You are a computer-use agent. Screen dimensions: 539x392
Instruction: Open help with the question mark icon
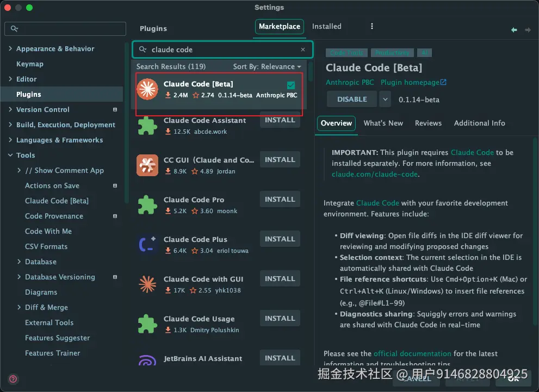point(13,379)
